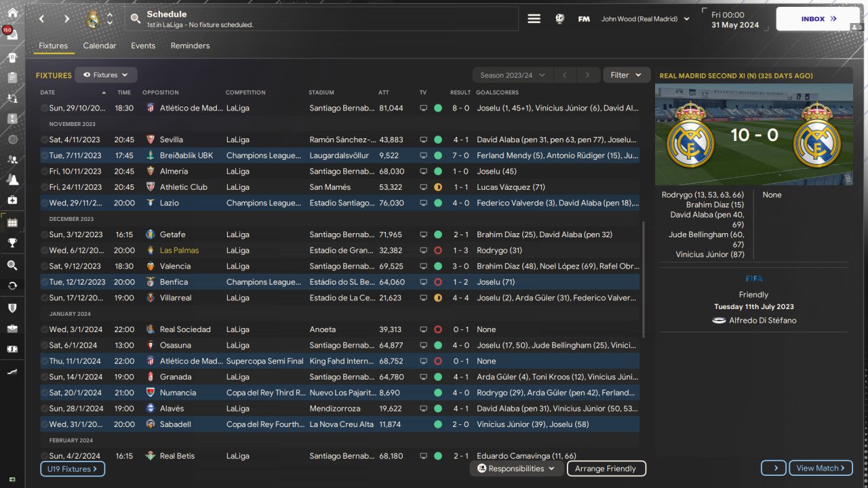Open the Squad shirt icon in sidebar
Screen dimensions: 868x488
[x=12, y=57]
